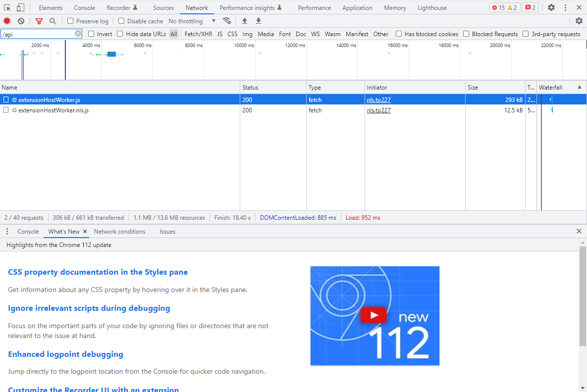Click the red record network log button

(7, 21)
